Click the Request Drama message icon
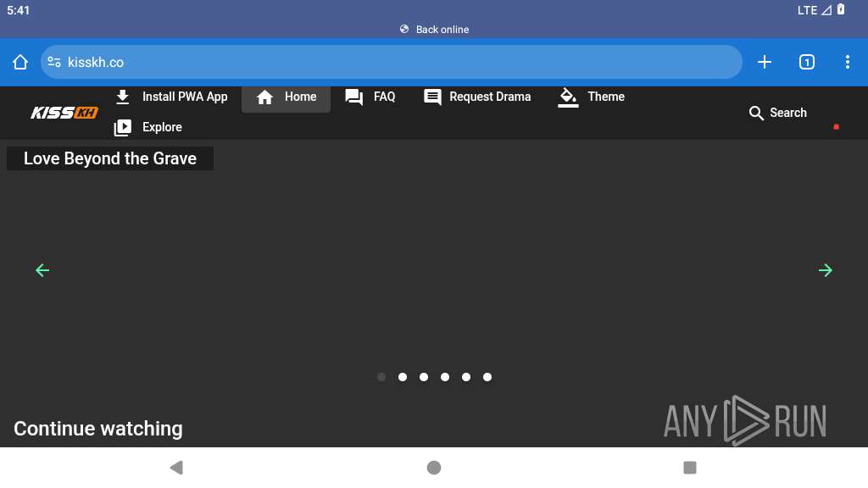Image resolution: width=868 pixels, height=488 pixels. tap(432, 97)
